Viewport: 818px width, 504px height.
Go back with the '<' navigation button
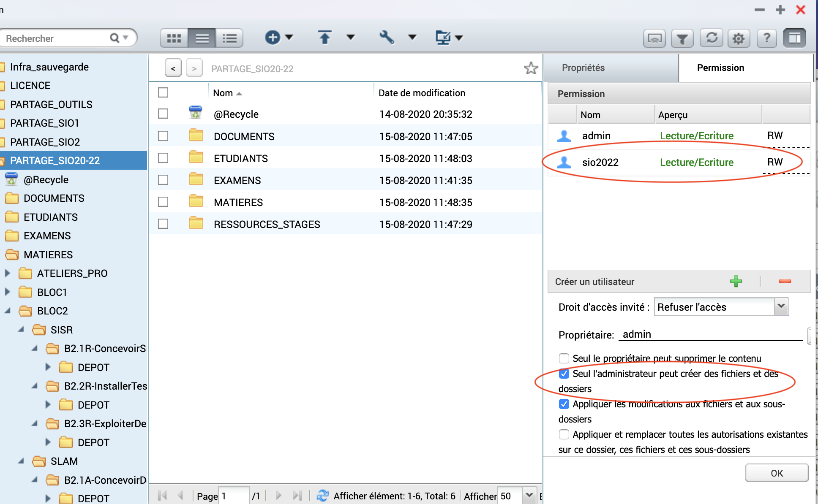pyautogui.click(x=173, y=68)
